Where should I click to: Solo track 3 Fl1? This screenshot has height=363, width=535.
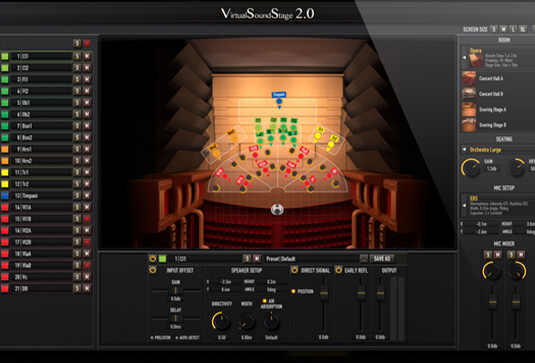[77, 79]
